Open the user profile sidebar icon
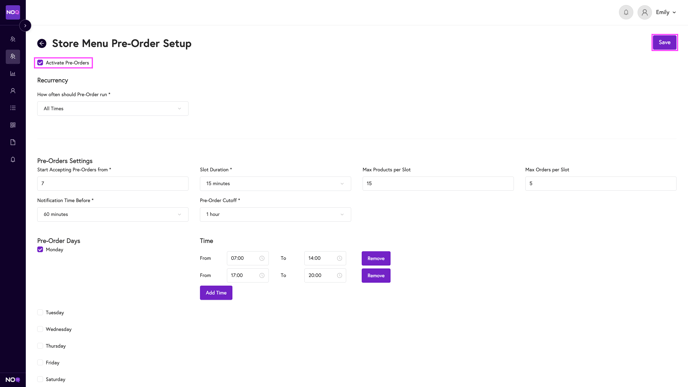This screenshot has height=387, width=688. 13,91
